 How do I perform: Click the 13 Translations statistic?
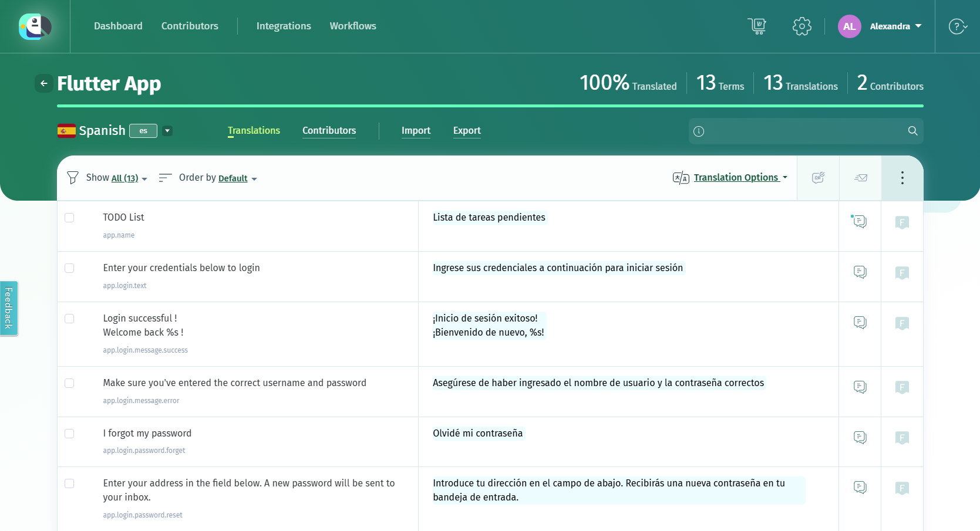click(801, 83)
